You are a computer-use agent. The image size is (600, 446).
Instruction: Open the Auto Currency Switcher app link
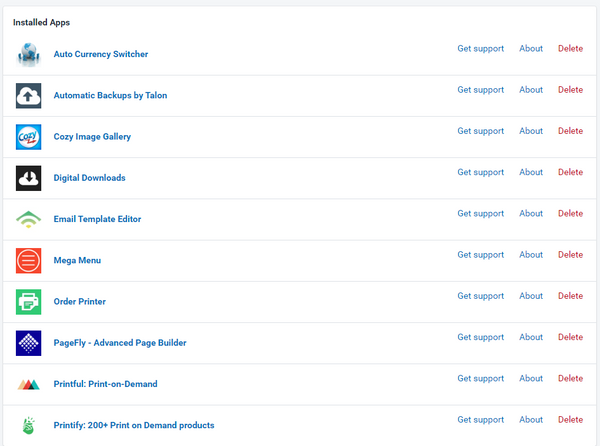[x=100, y=54]
